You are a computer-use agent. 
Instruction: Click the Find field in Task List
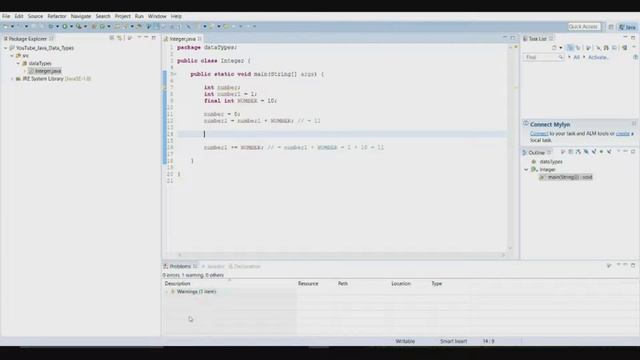pos(543,58)
